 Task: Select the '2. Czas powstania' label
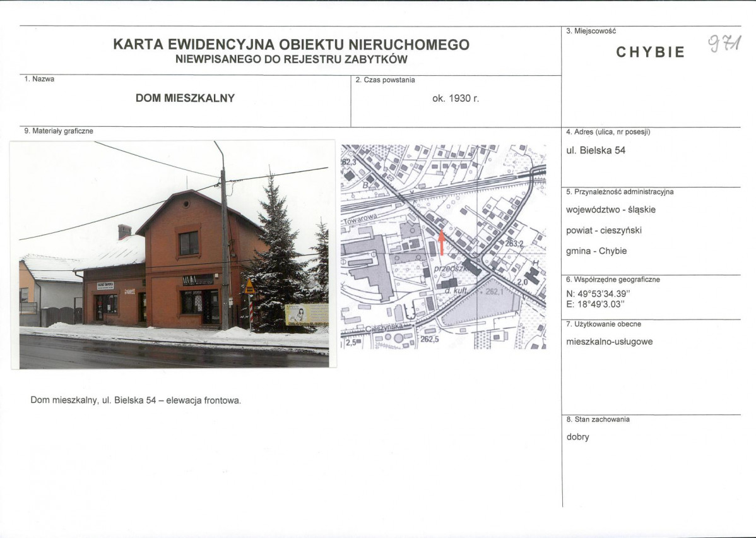click(x=385, y=80)
